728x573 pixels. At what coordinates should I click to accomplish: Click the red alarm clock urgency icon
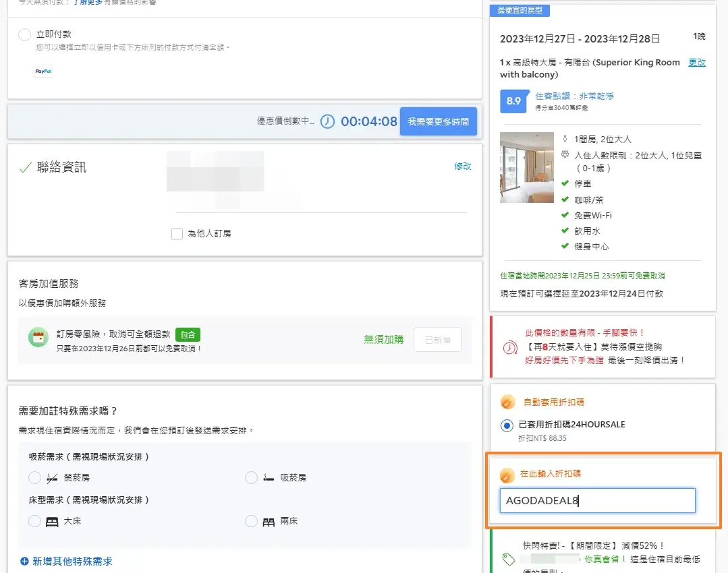509,348
